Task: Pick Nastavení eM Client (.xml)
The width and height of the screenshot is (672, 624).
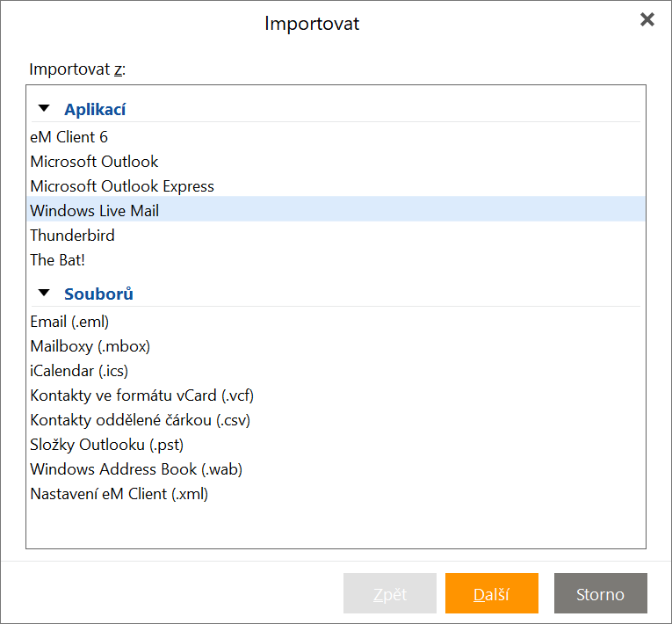Action: [x=336, y=494]
